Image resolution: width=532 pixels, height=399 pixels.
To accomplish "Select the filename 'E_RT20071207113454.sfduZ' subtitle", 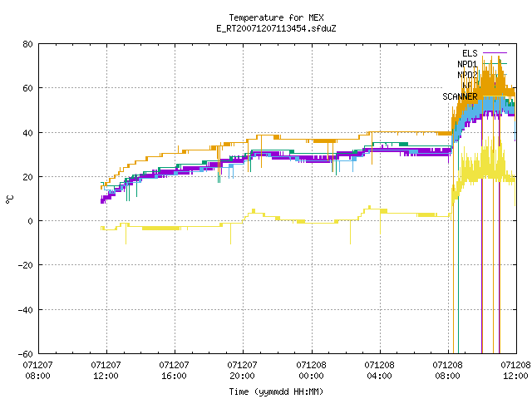I will pyautogui.click(x=276, y=28).
